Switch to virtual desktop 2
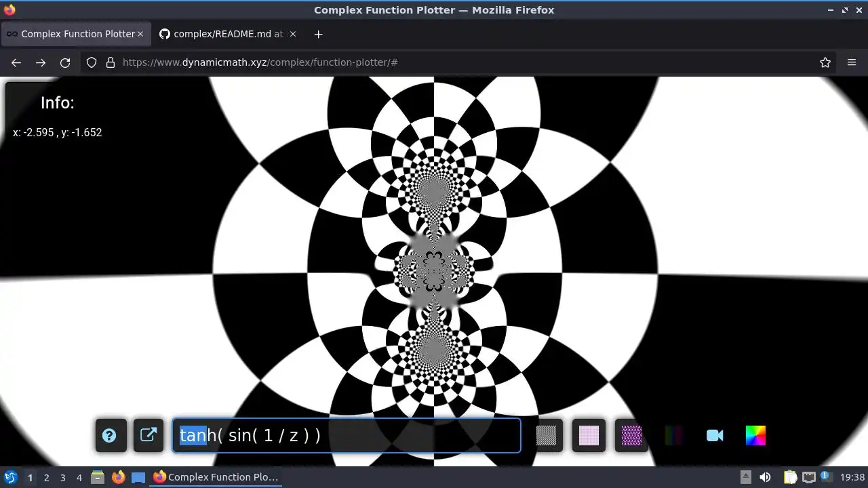This screenshot has height=488, width=868. pyautogui.click(x=46, y=478)
